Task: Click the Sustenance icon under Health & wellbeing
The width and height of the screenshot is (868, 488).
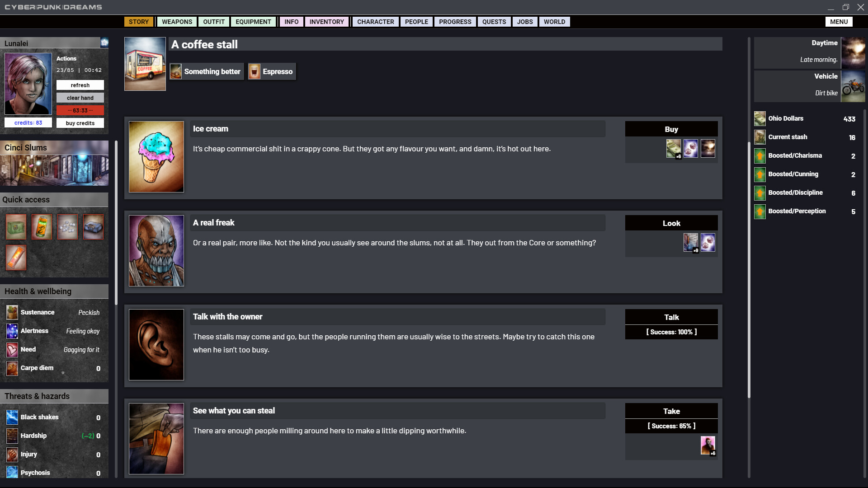Action: click(12, 312)
